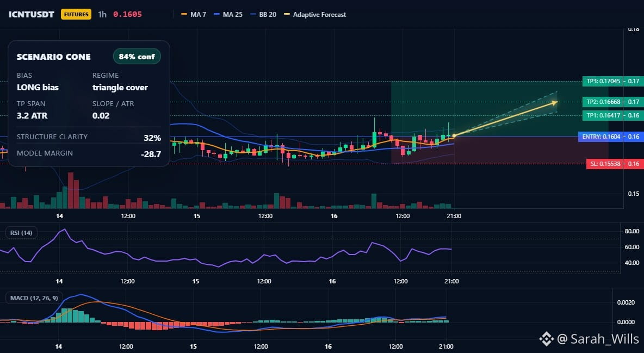Click the 0.0000 level on MACD scale

626,322
